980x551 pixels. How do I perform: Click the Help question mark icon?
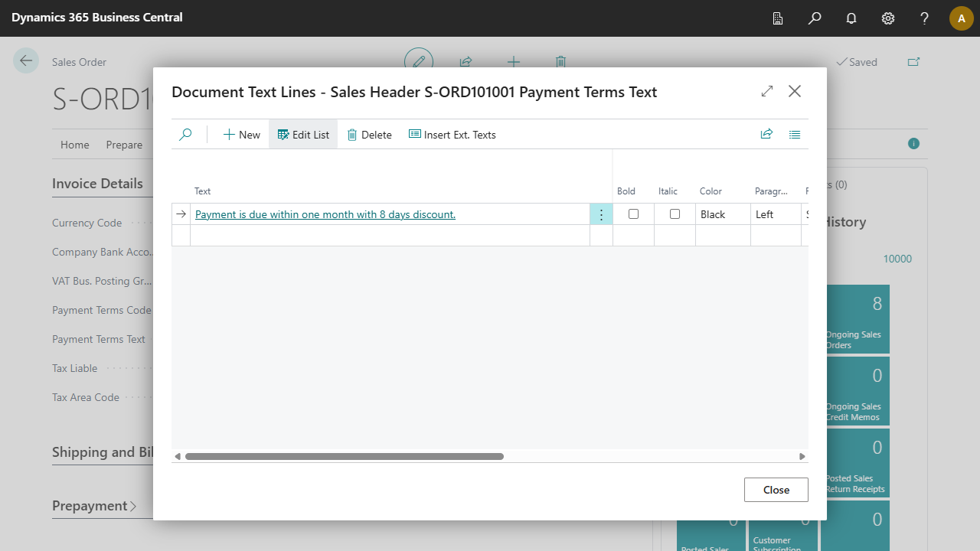[925, 18]
